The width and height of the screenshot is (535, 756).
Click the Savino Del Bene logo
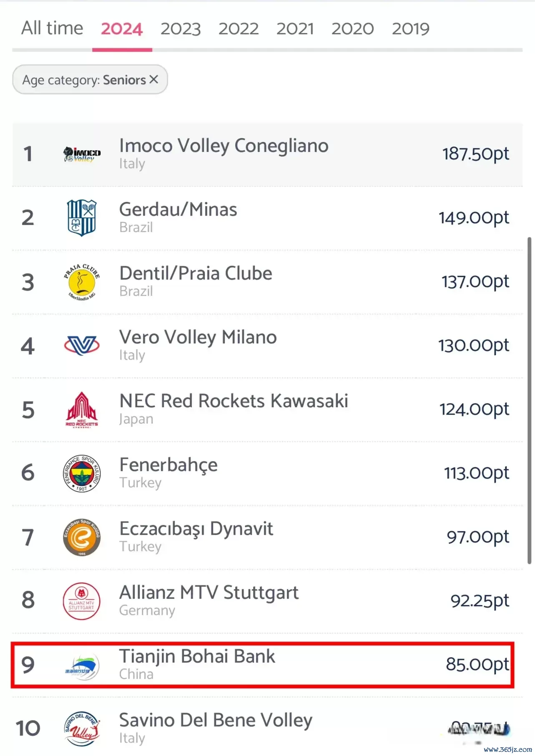click(x=82, y=729)
